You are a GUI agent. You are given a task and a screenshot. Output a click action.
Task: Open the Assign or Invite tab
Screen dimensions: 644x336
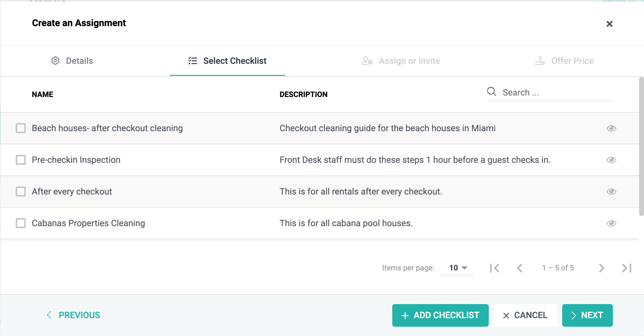point(409,61)
